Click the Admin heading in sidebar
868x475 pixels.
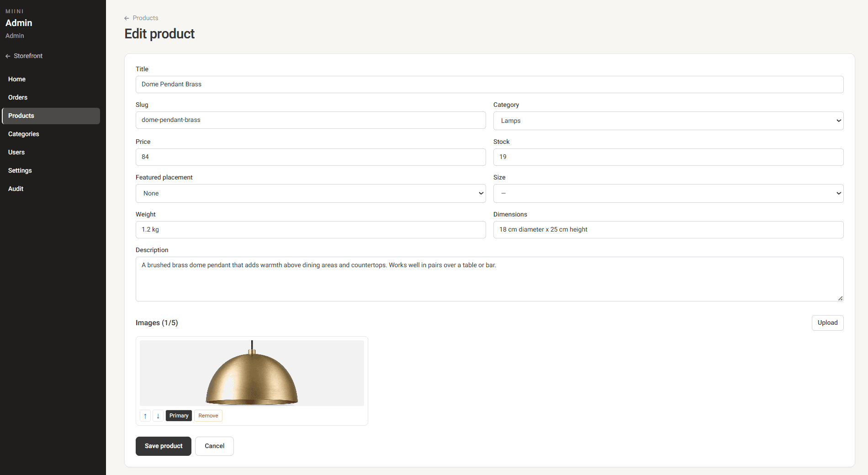click(19, 23)
